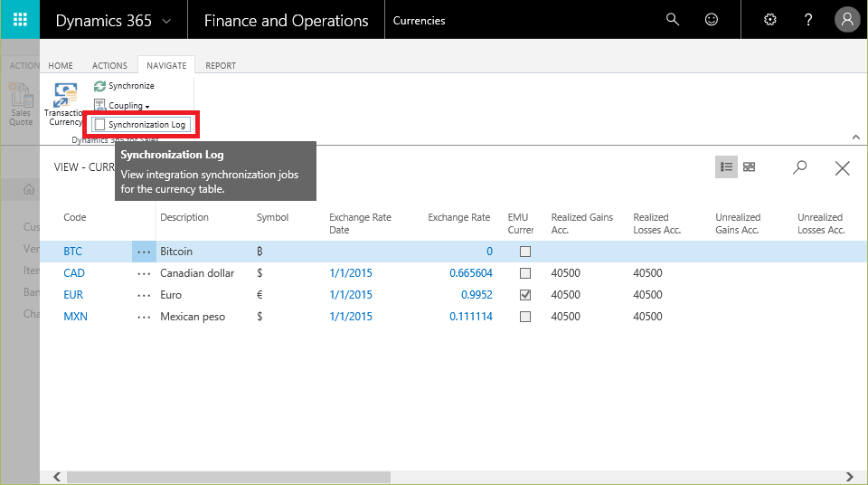Open the EUR currency code link
This screenshot has height=485, width=868.
point(73,294)
